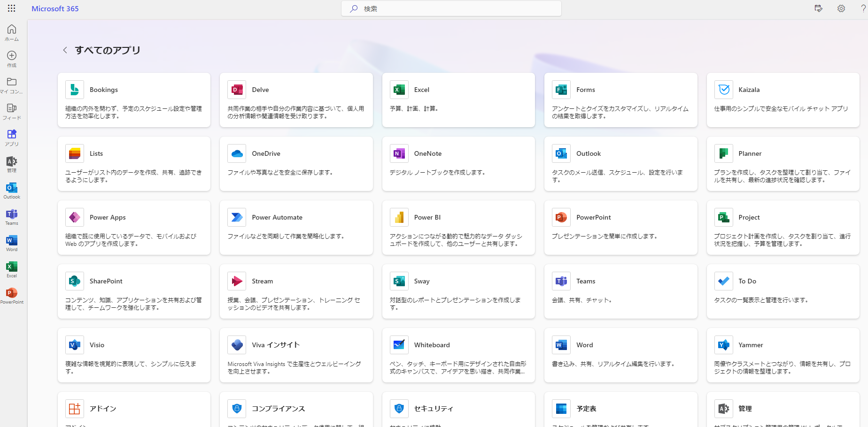Click Forms description about surveys and quizzes
This screenshot has height=427, width=868.
click(x=620, y=112)
